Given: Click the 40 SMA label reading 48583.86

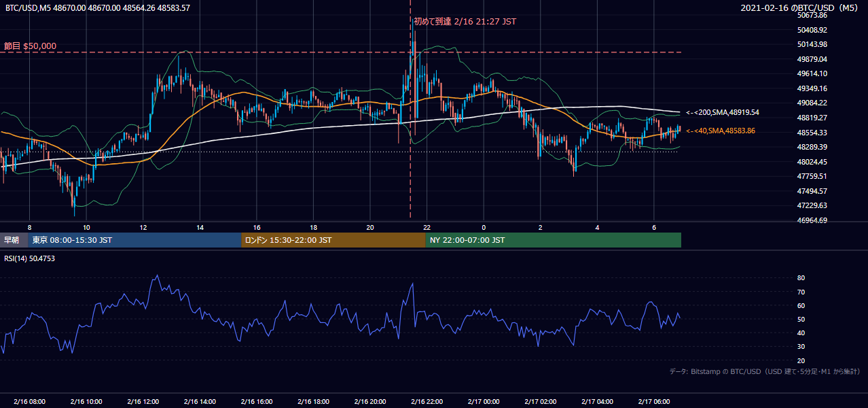Looking at the screenshot, I should (721, 131).
